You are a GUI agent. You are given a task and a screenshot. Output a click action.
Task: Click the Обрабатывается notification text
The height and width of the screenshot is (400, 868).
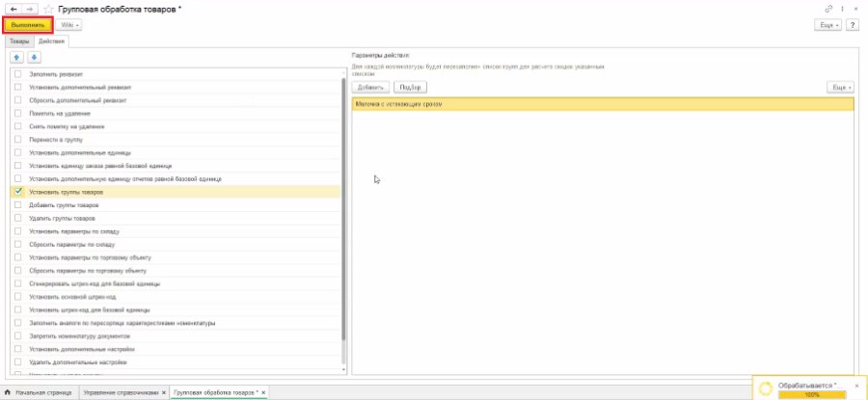pyautogui.click(x=809, y=386)
